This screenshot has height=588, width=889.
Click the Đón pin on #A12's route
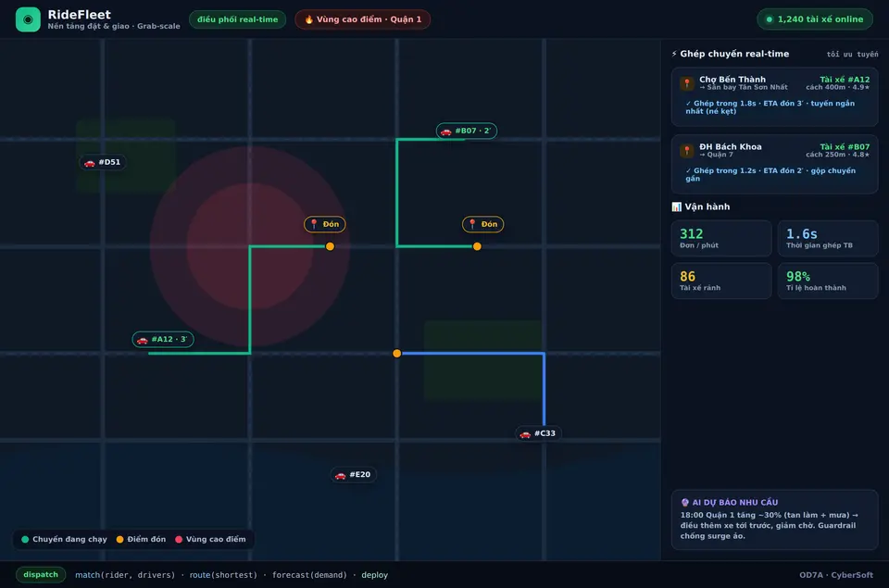point(325,224)
